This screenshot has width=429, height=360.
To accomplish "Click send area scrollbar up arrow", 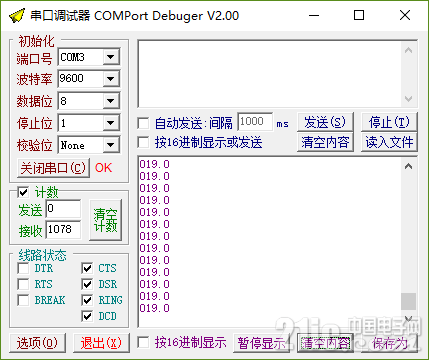I will coord(409,50).
